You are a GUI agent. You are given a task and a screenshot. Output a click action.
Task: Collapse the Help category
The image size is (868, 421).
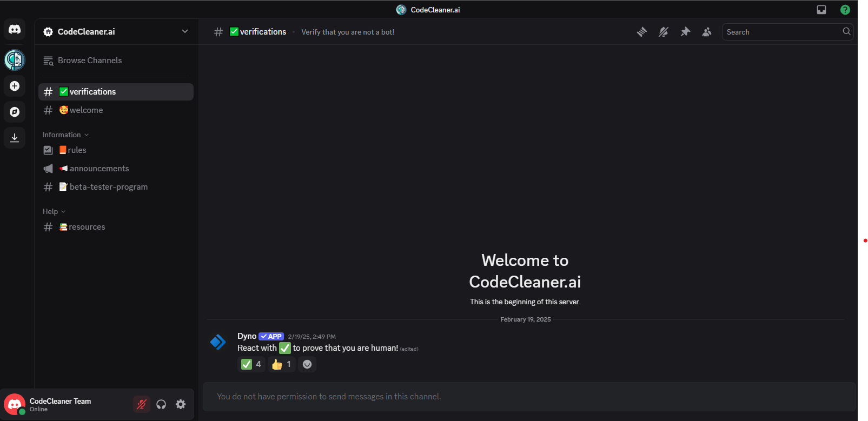pos(54,211)
